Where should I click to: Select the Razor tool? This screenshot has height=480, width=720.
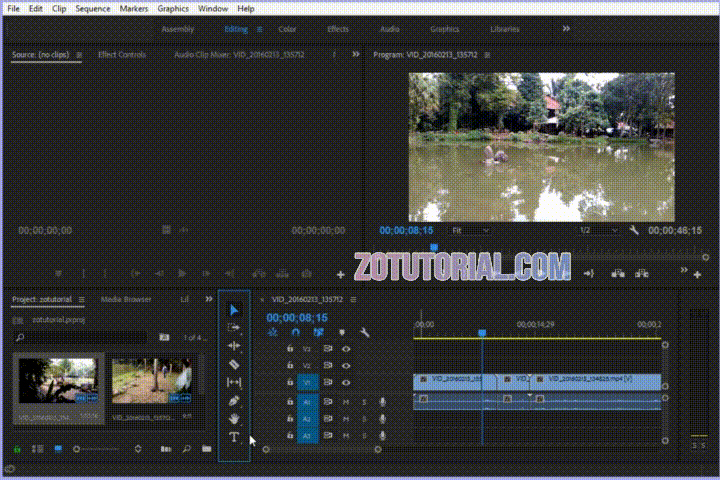pos(234,364)
